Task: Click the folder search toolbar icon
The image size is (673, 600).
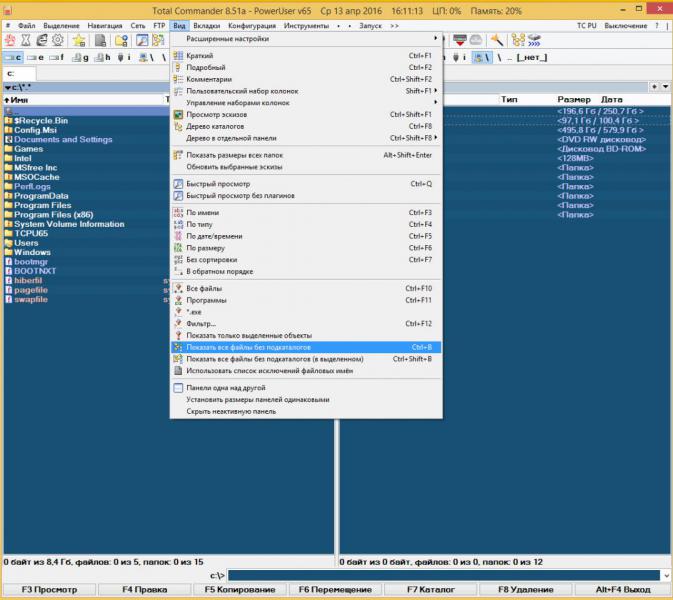Action: click(121, 40)
